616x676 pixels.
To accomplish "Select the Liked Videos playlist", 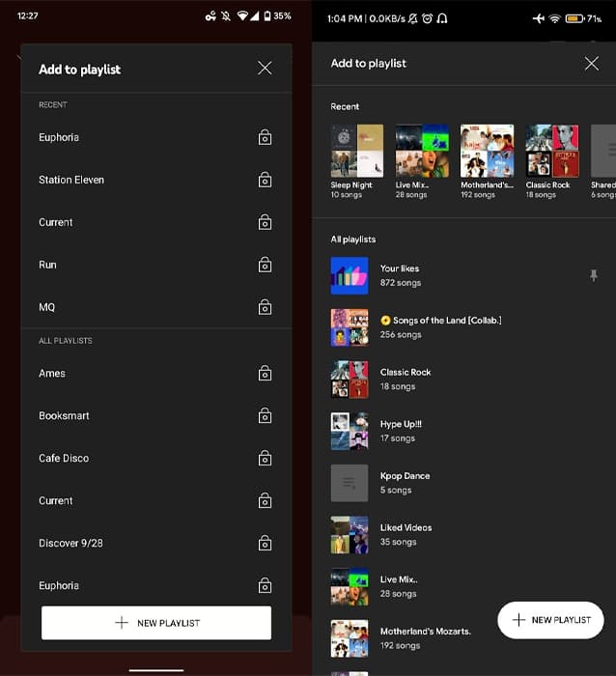I will pos(406,534).
